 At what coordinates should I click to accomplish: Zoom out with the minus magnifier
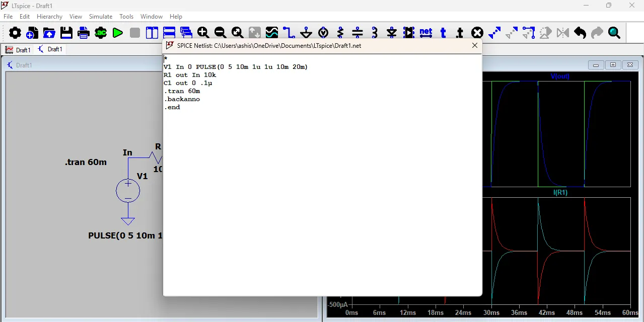[221, 33]
